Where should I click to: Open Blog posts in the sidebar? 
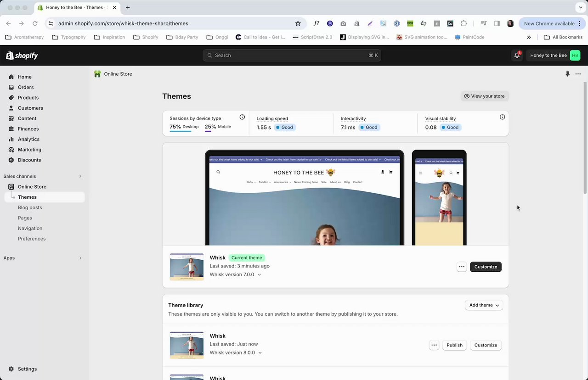click(30, 207)
